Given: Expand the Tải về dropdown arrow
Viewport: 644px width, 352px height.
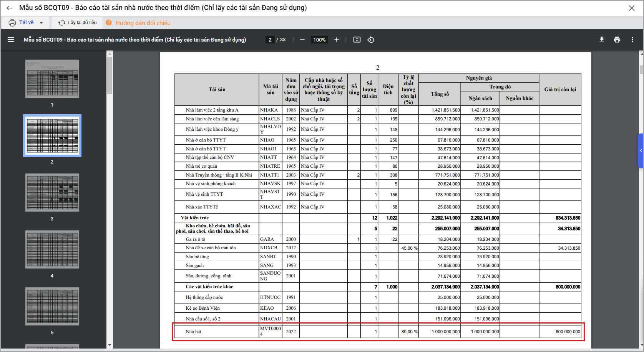Looking at the screenshot, I should point(41,23).
